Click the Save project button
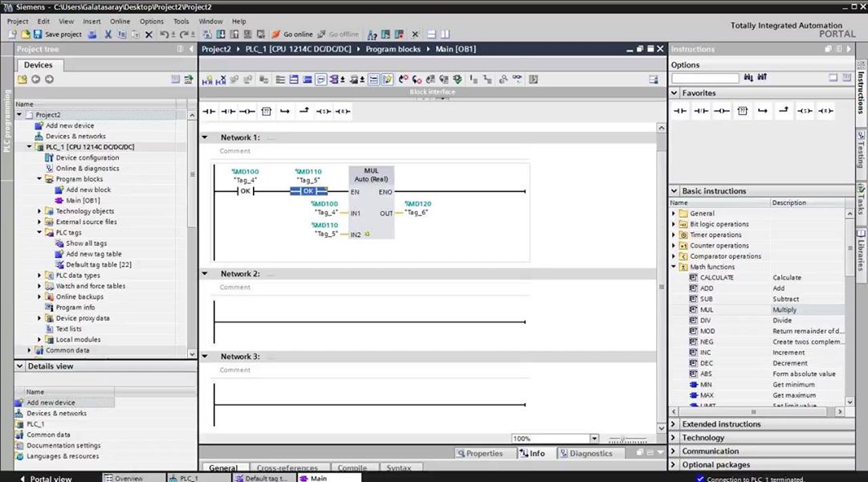Image resolution: width=868 pixels, height=482 pixels. [58, 35]
